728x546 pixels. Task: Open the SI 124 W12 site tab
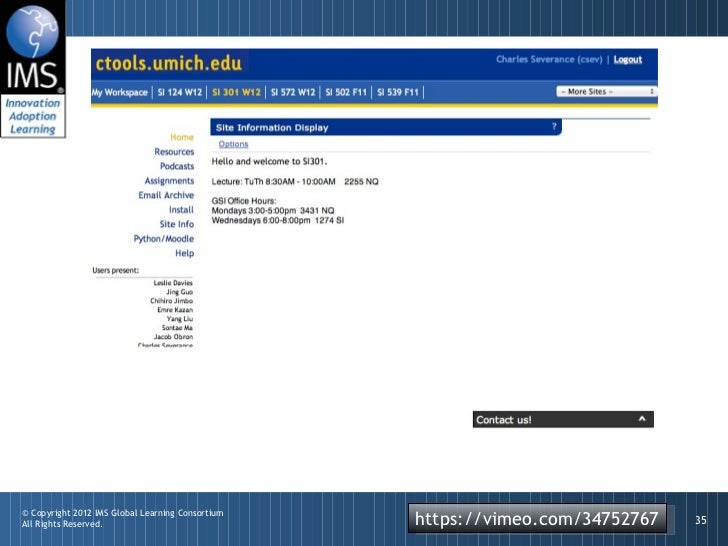[180, 92]
